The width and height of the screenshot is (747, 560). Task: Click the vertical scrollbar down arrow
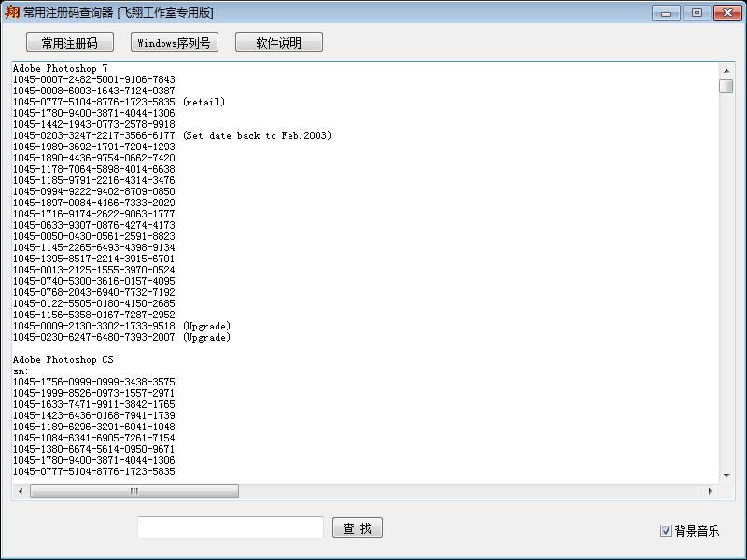click(x=726, y=475)
